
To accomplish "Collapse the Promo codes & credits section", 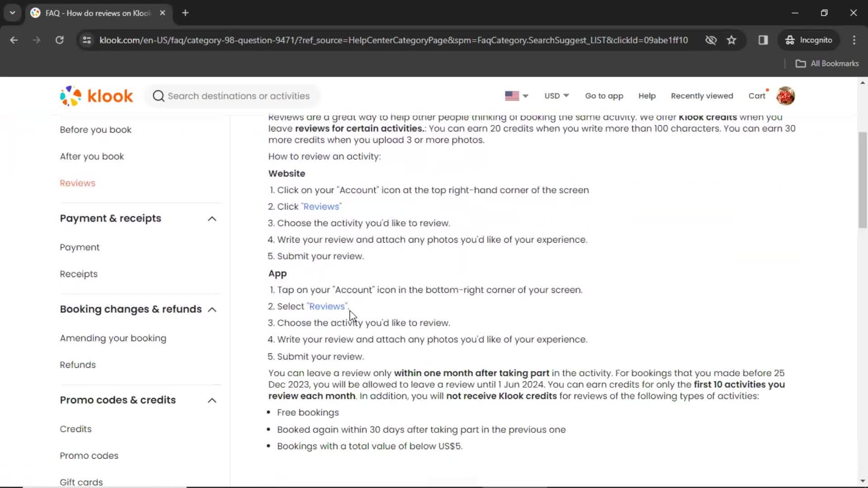I will coord(212,399).
